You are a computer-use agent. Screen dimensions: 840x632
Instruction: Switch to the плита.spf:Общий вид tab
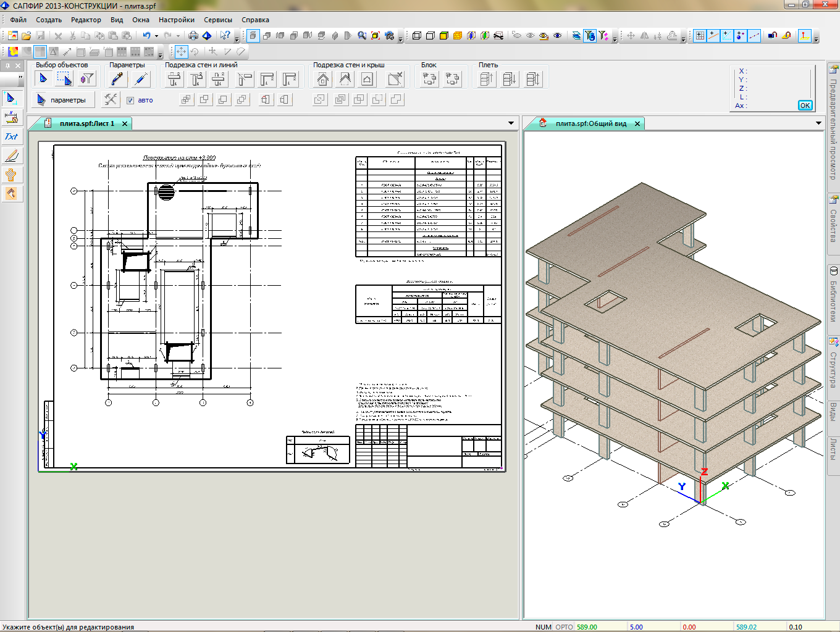point(590,123)
